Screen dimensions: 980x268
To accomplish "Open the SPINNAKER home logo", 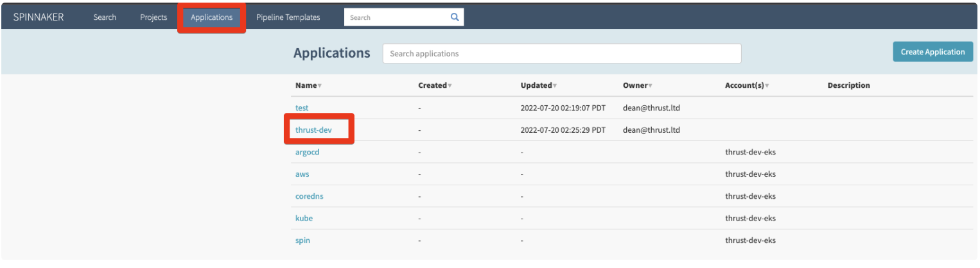I will click(39, 17).
